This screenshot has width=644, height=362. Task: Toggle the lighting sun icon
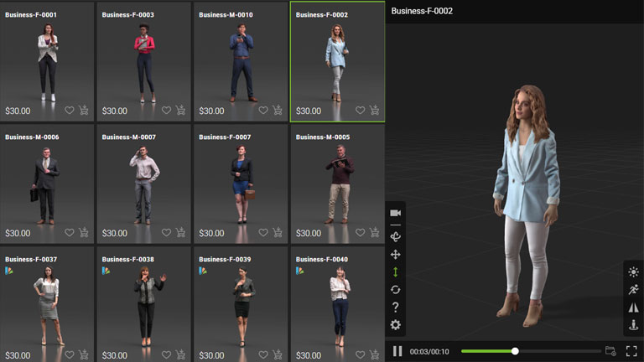tap(633, 272)
